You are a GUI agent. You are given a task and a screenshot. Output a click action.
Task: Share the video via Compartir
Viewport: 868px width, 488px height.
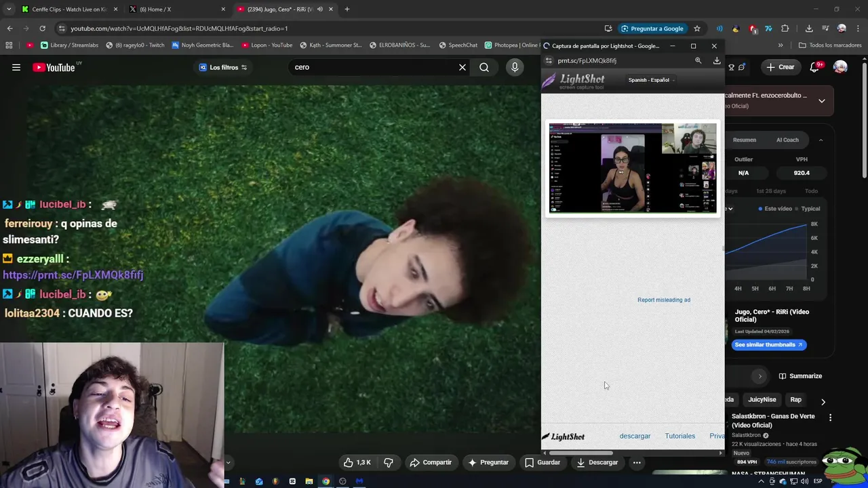pos(431,462)
